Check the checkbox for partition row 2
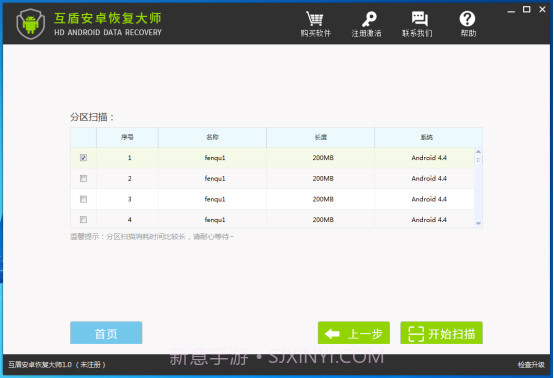Viewport: 554px width, 378px height. tap(83, 178)
